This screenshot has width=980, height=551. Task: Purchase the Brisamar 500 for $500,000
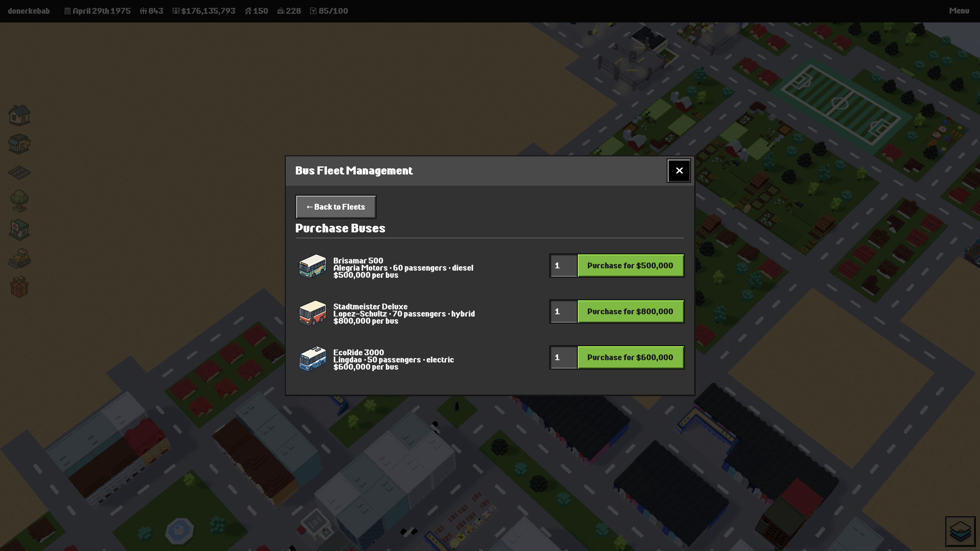coord(630,265)
